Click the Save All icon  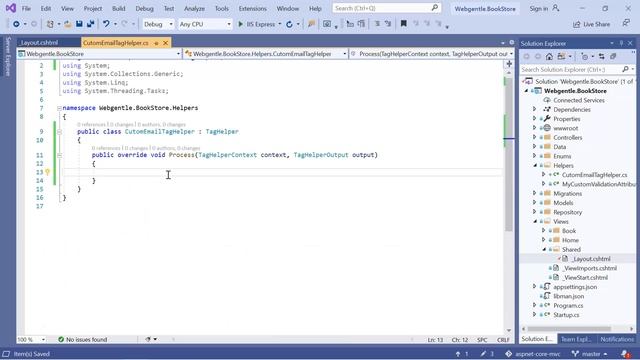click(90, 24)
